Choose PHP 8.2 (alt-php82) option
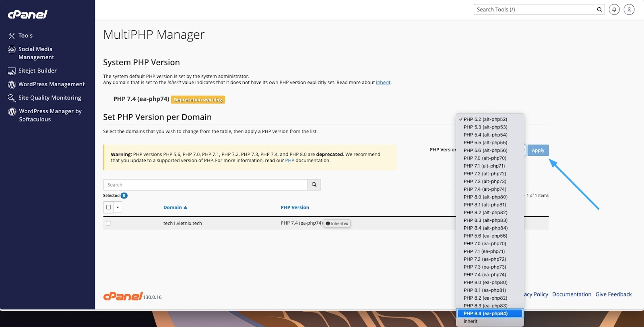644x327 pixels. 490,213
